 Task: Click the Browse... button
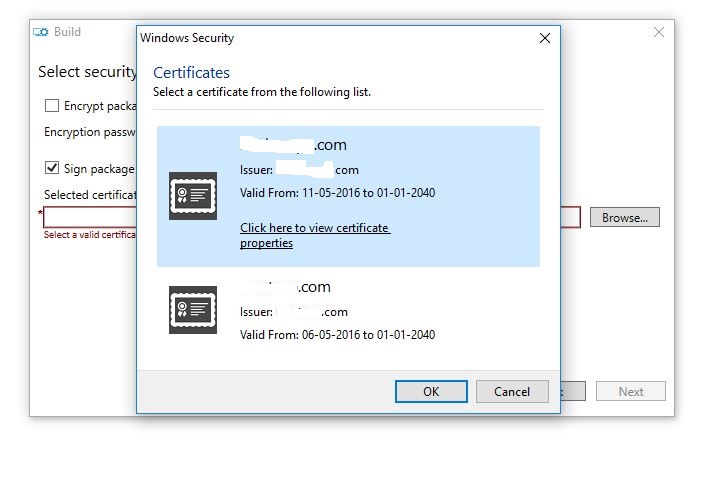[624, 217]
